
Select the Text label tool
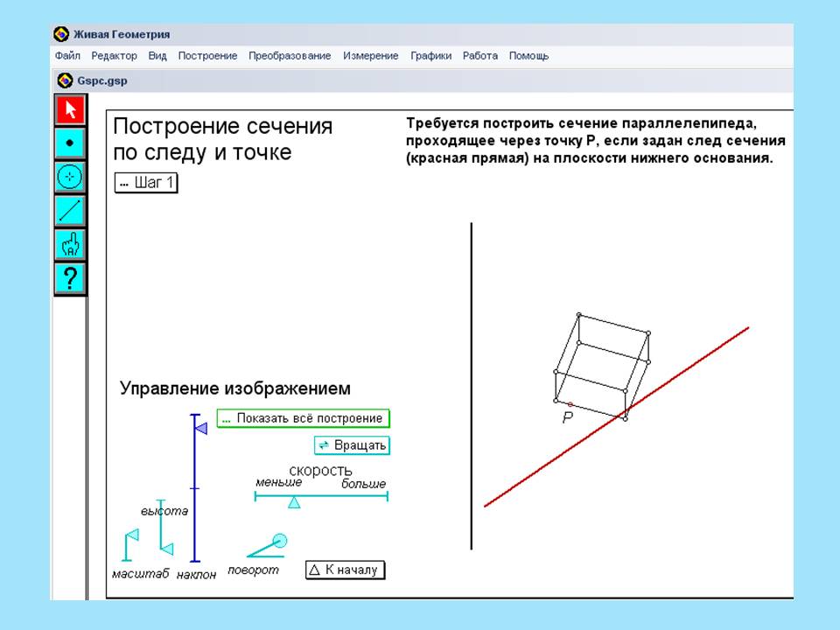(70, 245)
